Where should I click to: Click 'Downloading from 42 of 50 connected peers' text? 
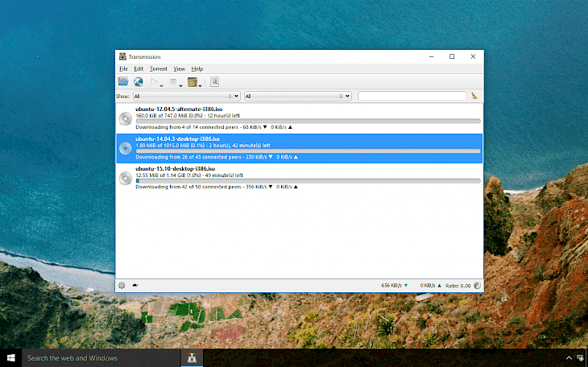point(188,187)
